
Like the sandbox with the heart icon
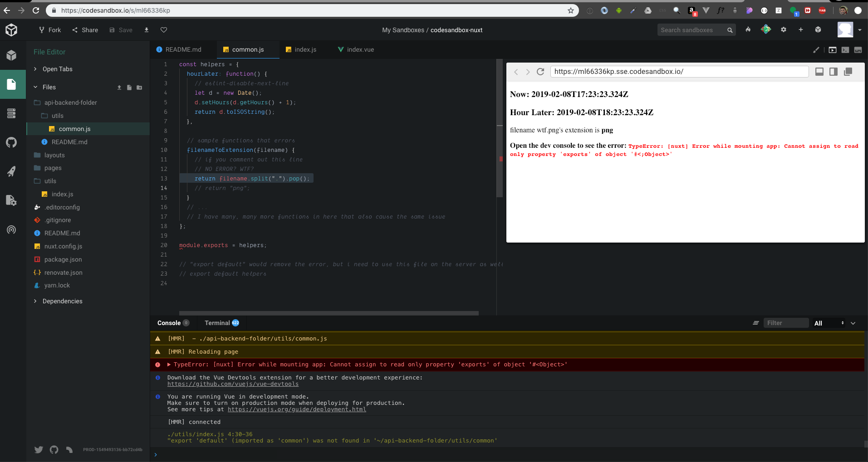coord(164,30)
